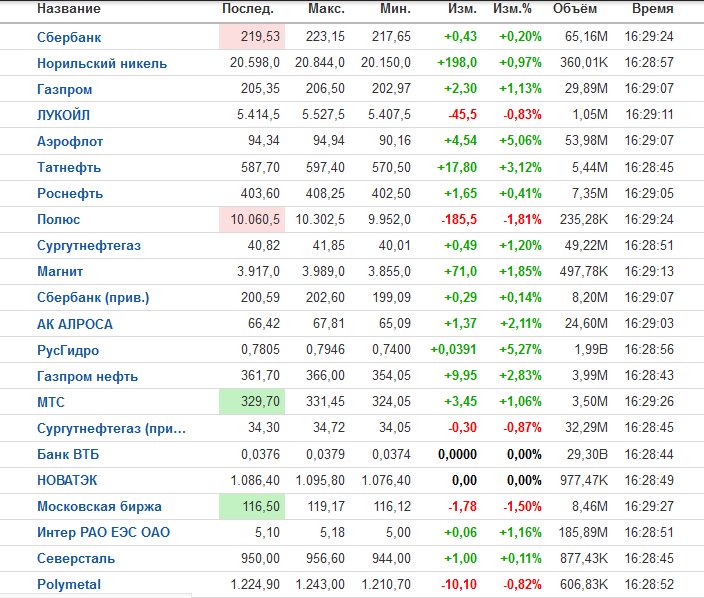Click the Газпром company link

coord(65,89)
